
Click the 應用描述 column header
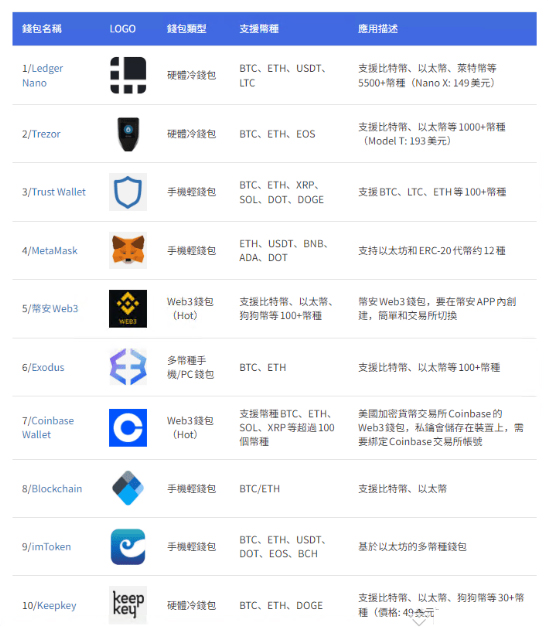pos(378,29)
